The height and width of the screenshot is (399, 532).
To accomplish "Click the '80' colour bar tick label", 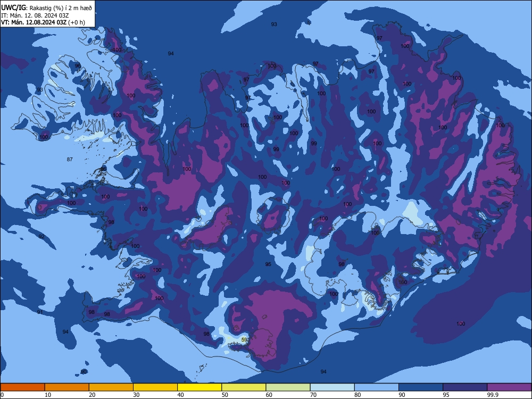I will coord(358,395).
